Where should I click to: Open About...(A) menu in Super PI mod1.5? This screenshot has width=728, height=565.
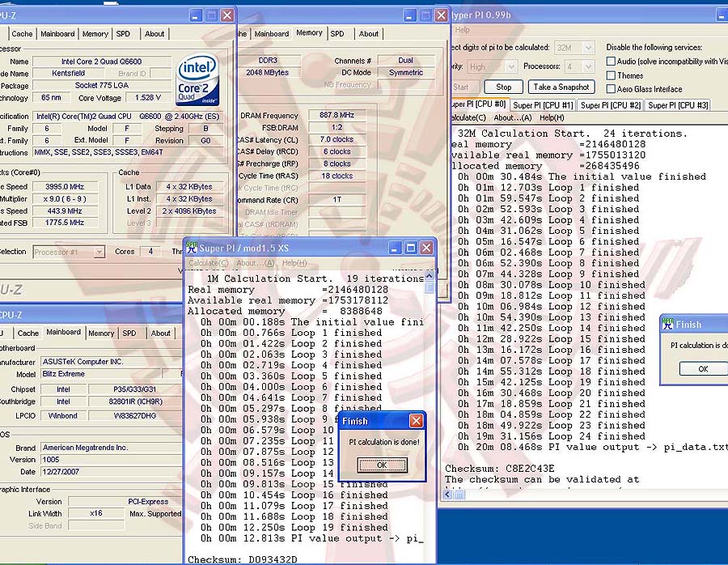point(255,263)
